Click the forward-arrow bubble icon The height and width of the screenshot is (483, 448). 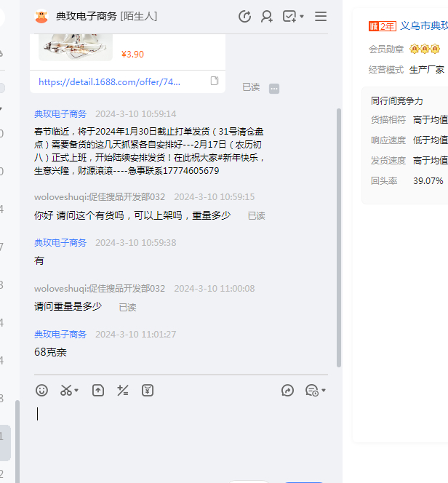287,391
